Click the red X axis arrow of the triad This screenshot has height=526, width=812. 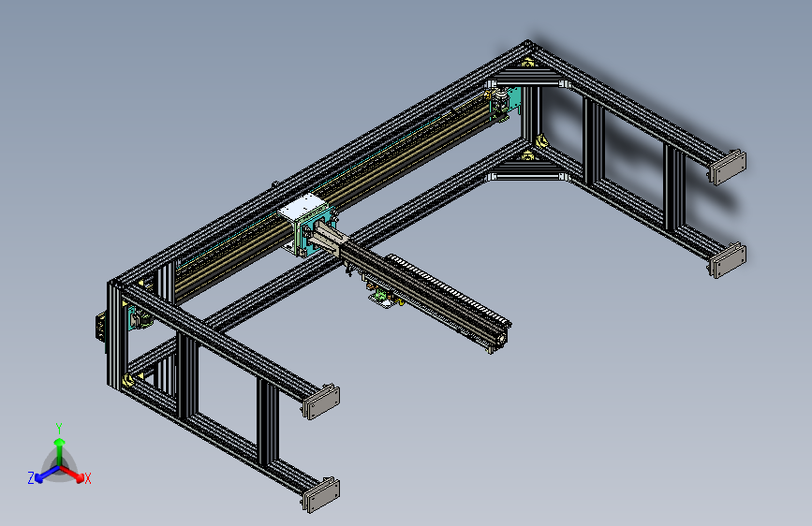click(72, 474)
